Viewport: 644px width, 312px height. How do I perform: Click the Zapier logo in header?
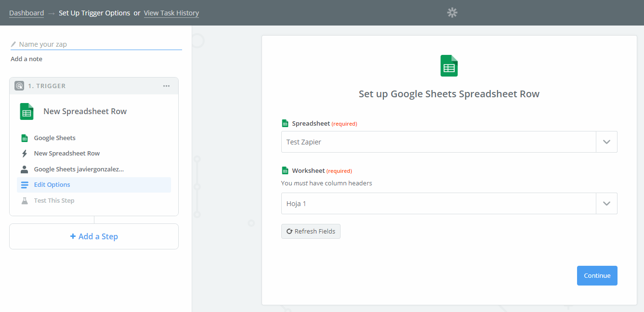pos(452,13)
